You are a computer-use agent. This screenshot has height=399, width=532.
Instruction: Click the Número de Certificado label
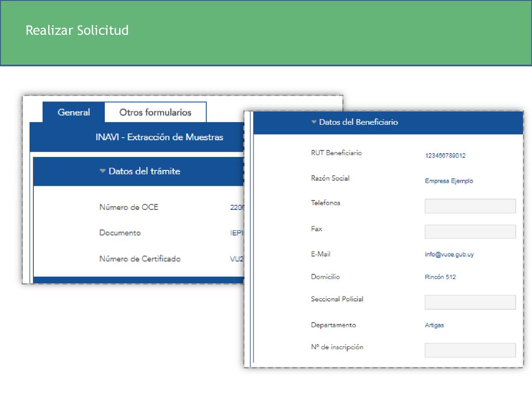click(x=140, y=259)
